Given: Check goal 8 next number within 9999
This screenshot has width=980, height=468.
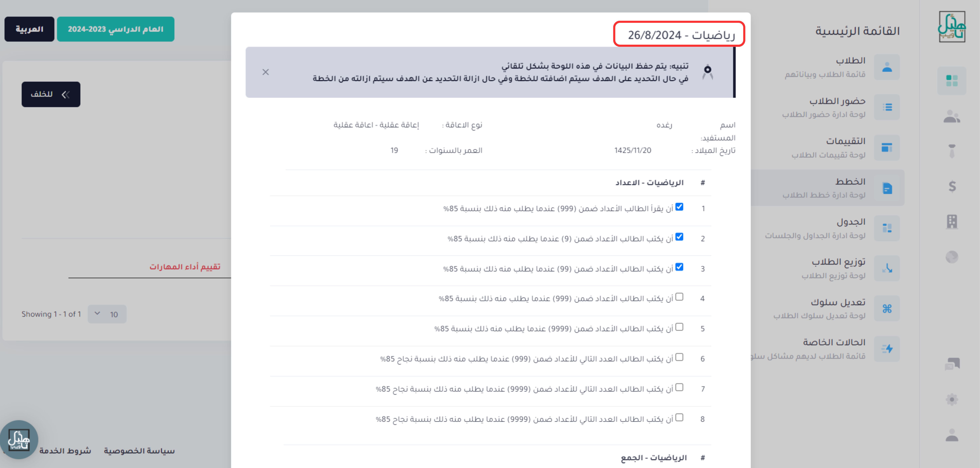Looking at the screenshot, I should [679, 417].
